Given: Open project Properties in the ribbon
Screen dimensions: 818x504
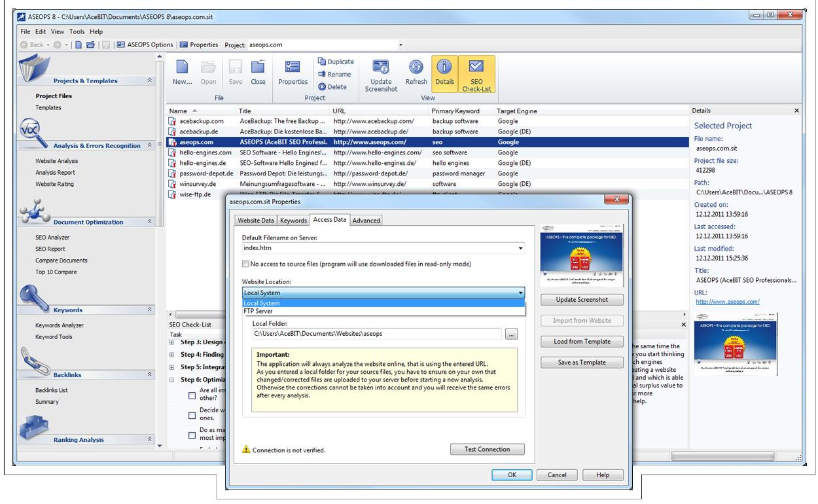Looking at the screenshot, I should (293, 72).
